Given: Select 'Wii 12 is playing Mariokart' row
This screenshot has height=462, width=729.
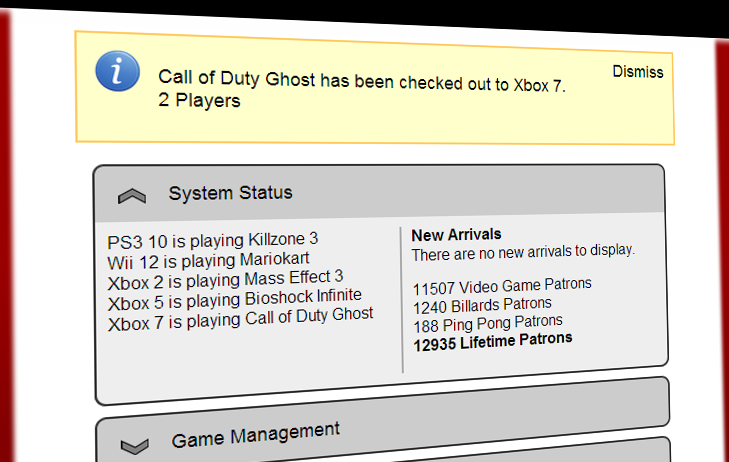Looking at the screenshot, I should (208, 260).
